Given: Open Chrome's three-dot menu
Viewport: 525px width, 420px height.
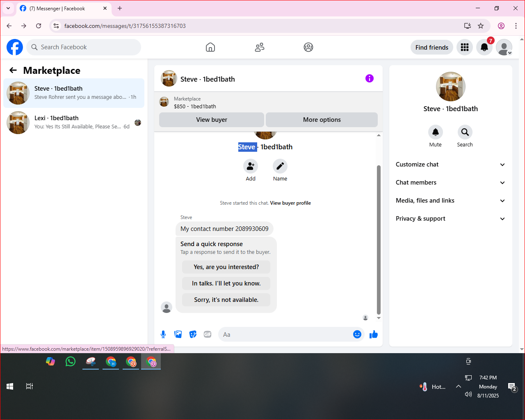Looking at the screenshot, I should coord(516,26).
